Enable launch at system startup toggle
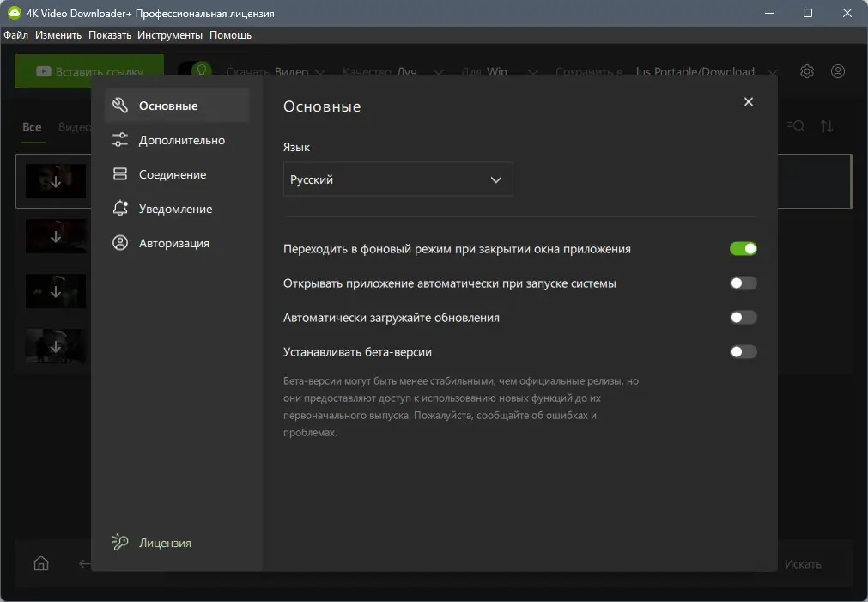 743,283
